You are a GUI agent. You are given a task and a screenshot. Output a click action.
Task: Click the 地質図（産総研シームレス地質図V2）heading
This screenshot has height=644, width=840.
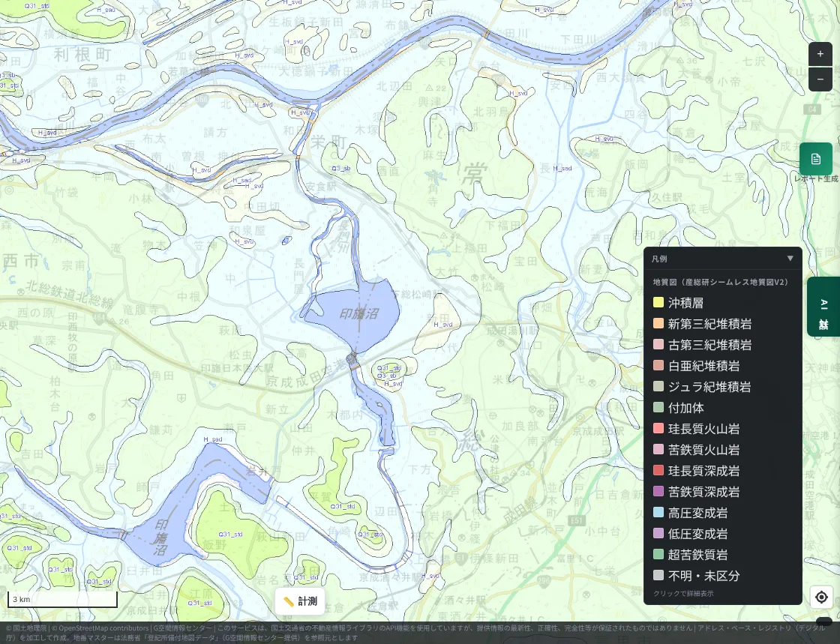tap(721, 282)
